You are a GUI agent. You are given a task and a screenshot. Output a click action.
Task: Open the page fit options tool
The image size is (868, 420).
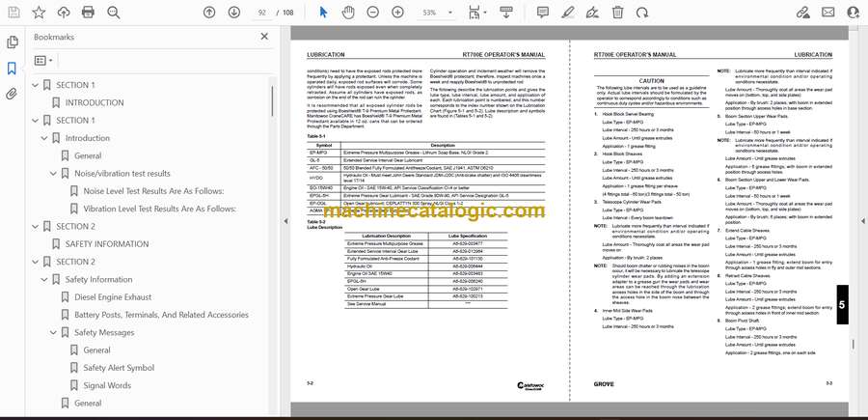pyautogui.click(x=476, y=13)
